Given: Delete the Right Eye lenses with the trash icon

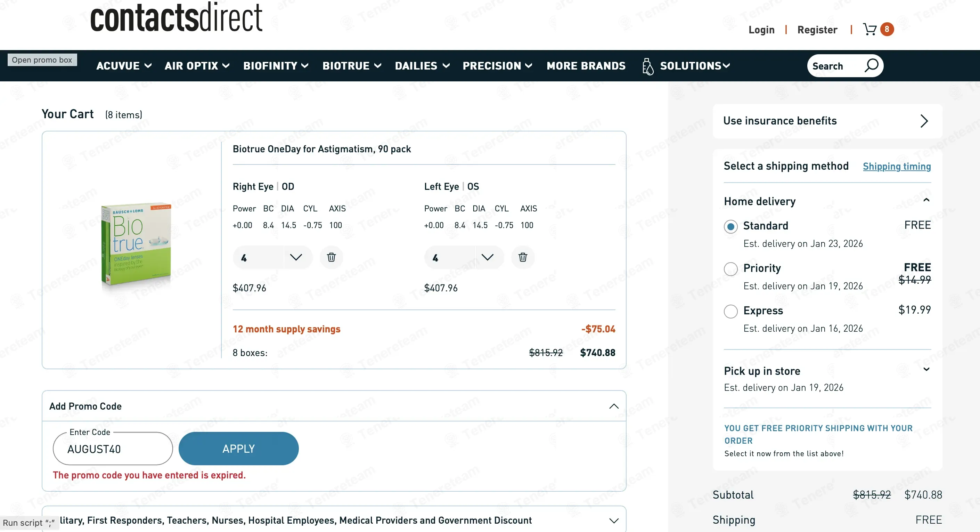Looking at the screenshot, I should [331, 257].
